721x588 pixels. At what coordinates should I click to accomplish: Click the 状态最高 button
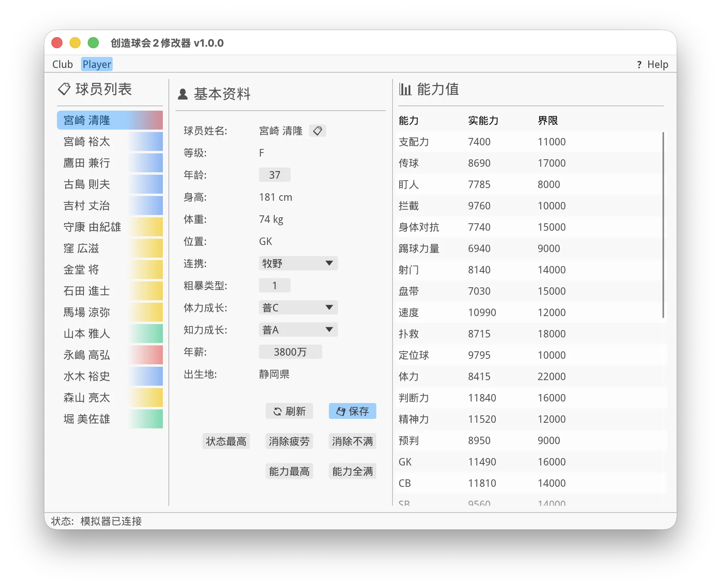pos(226,441)
